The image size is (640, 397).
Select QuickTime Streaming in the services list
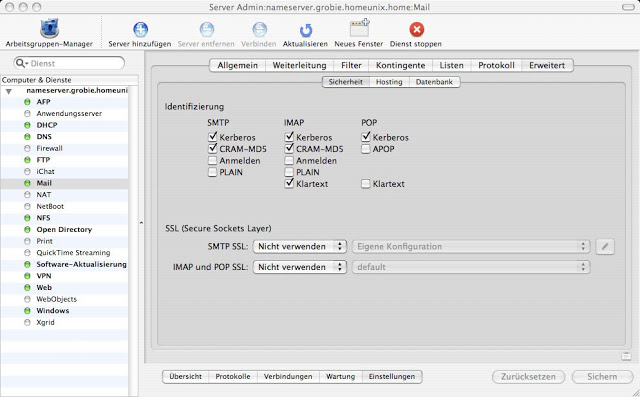coord(64,253)
